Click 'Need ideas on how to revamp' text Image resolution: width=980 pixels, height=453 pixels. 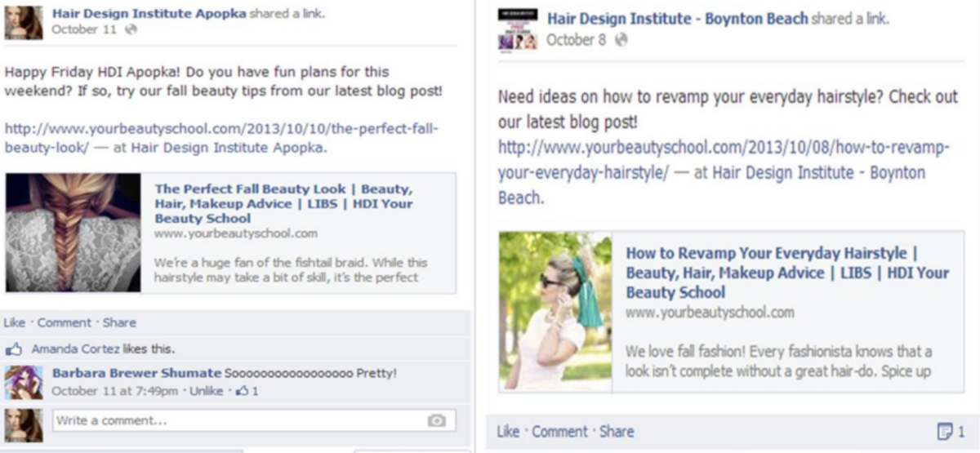point(728,109)
